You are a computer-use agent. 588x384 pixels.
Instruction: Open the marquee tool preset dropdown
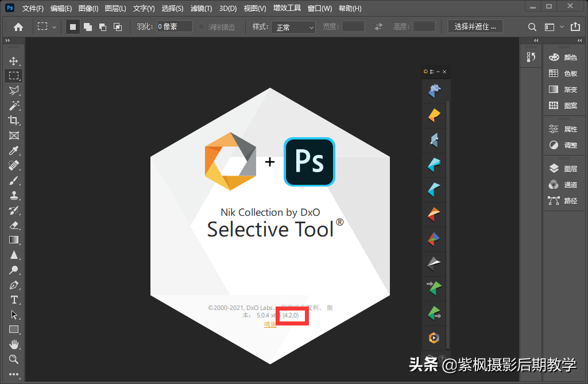point(47,27)
